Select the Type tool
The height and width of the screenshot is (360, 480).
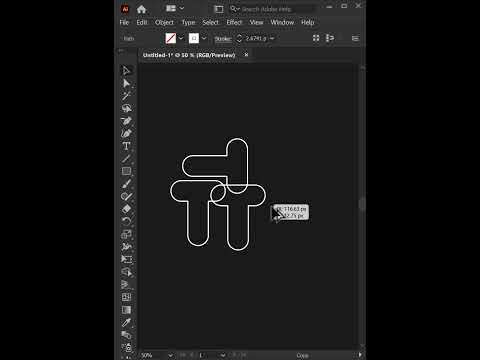tap(126, 146)
